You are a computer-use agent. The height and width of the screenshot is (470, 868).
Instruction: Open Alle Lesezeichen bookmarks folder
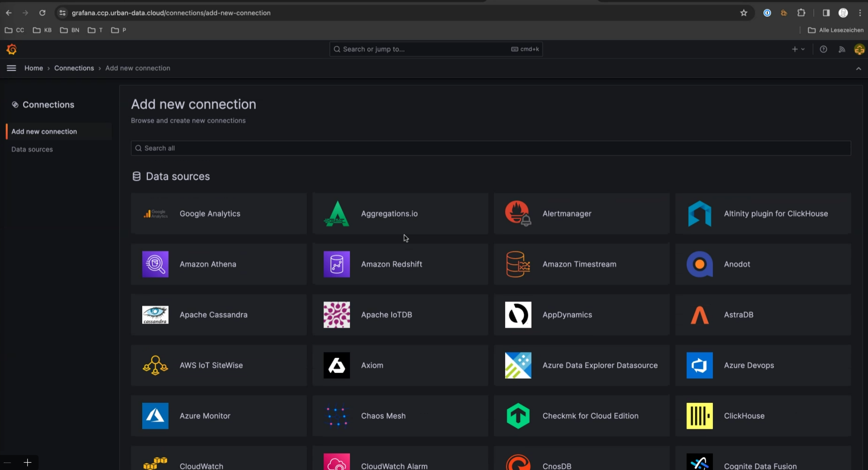pos(835,30)
